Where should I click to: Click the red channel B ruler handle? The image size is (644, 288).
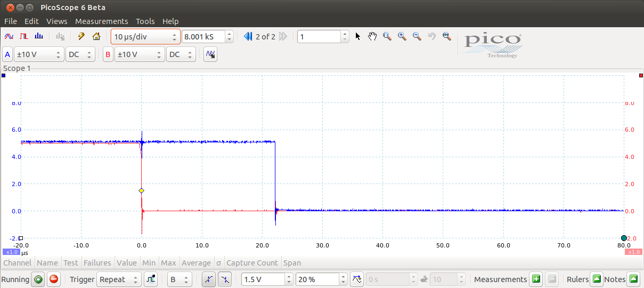[x=641, y=76]
